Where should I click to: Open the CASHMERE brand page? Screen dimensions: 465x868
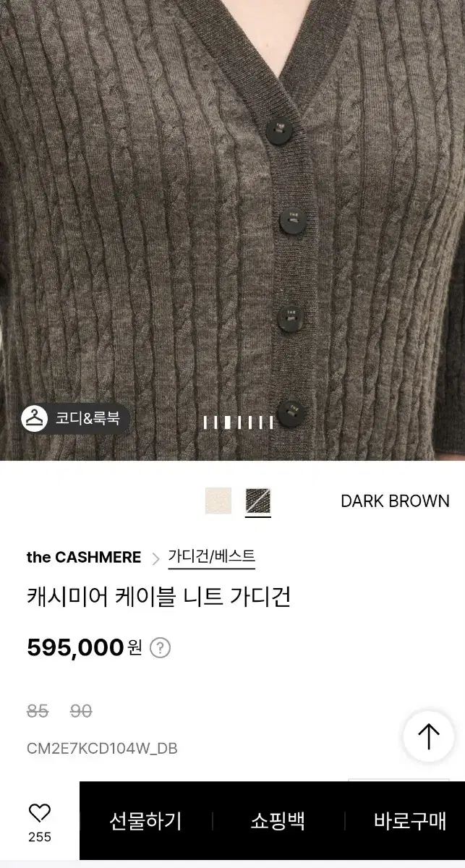(84, 558)
